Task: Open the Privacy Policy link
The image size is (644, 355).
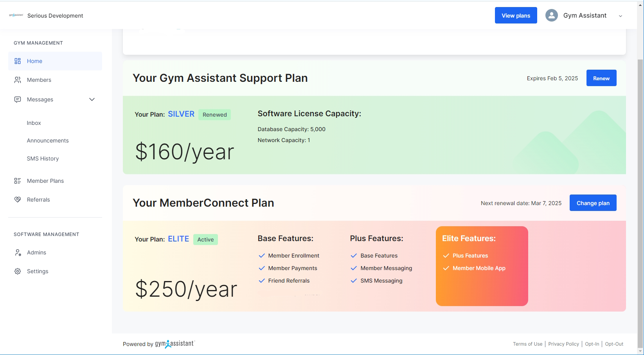Action: (563, 344)
